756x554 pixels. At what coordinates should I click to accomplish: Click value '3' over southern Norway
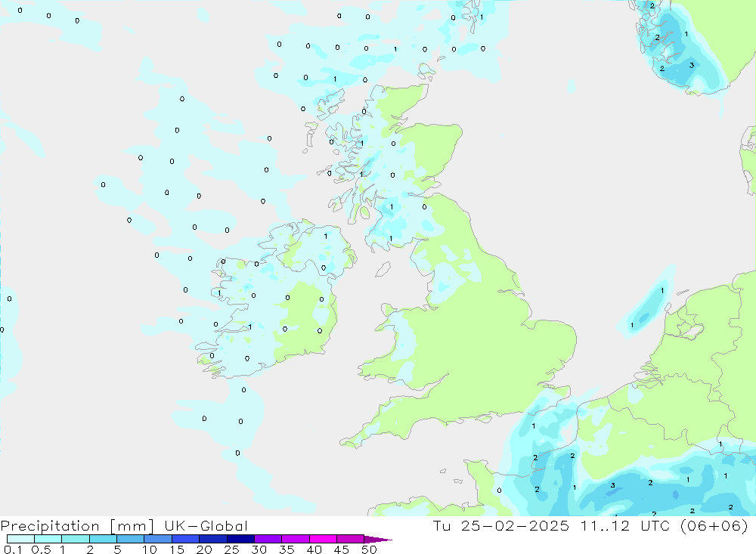[x=692, y=65]
